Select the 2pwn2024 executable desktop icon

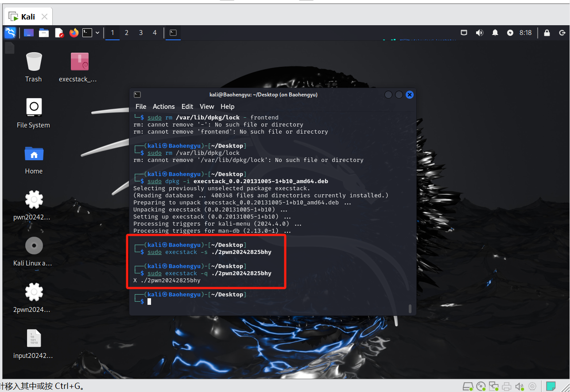tap(34, 297)
